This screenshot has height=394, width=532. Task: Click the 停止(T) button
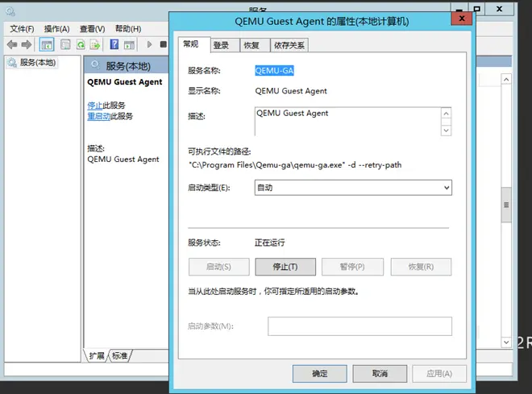point(285,267)
